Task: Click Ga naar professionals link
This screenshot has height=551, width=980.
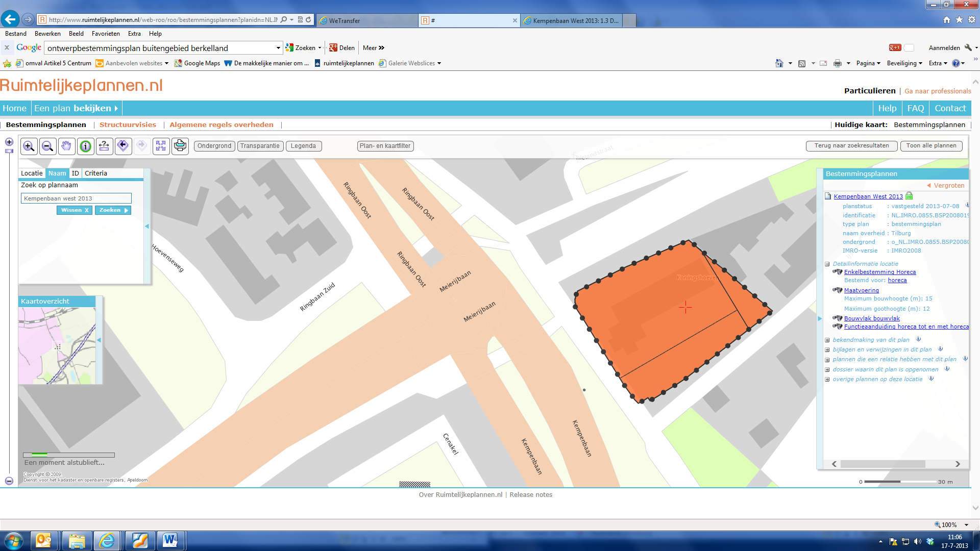Action: 938,91
